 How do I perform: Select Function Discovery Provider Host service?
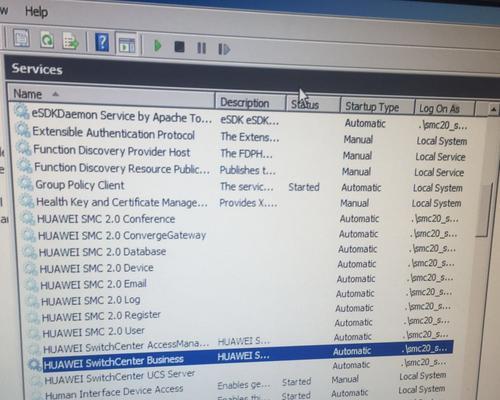112,151
